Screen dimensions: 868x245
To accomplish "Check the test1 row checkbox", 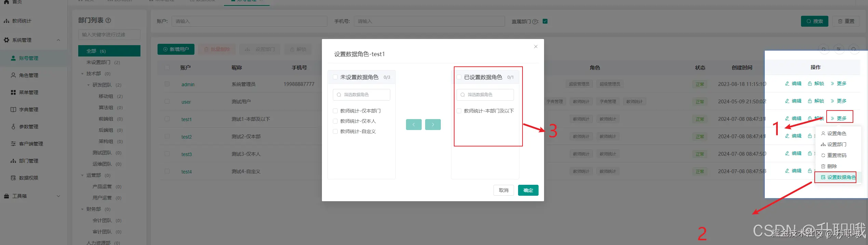I will pos(167,119).
